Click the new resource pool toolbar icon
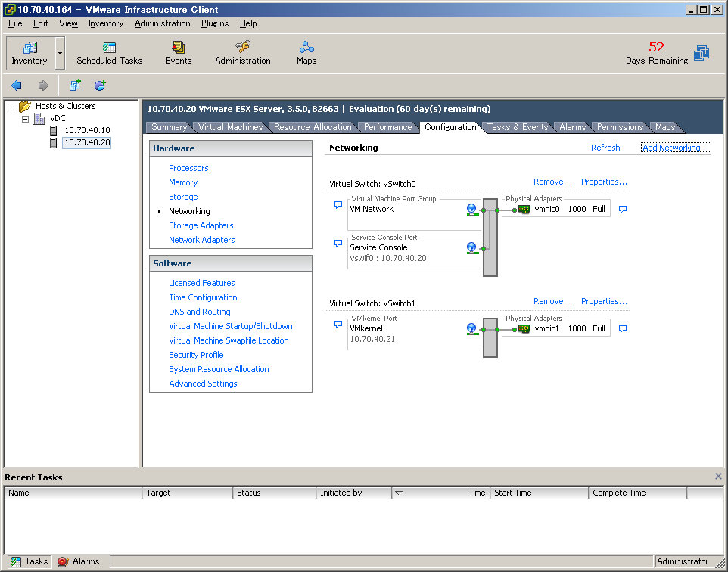 coord(100,85)
